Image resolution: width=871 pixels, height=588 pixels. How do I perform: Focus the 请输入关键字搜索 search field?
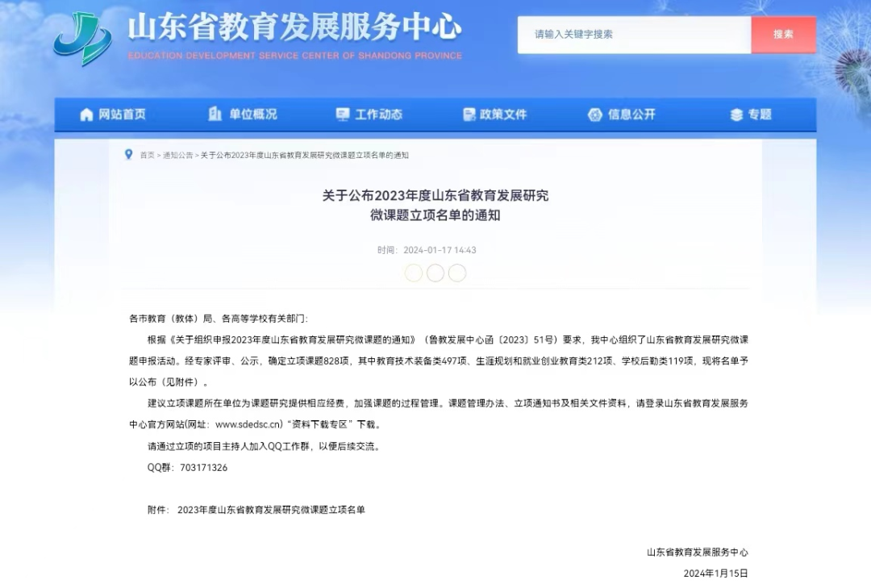tap(634, 35)
